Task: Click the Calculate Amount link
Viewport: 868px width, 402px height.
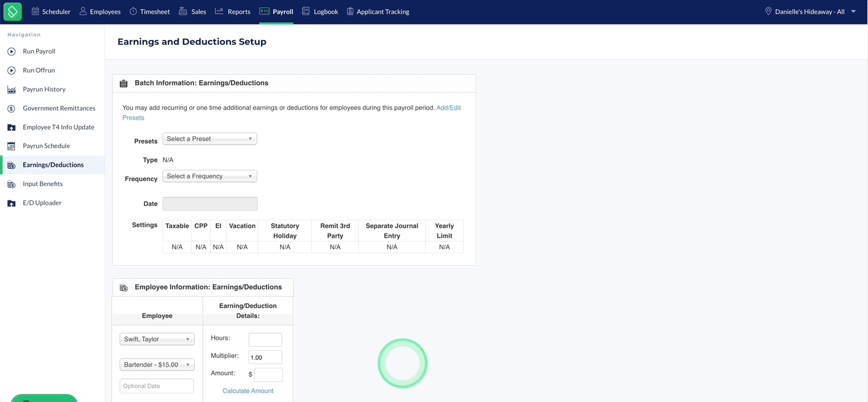Action: point(248,391)
